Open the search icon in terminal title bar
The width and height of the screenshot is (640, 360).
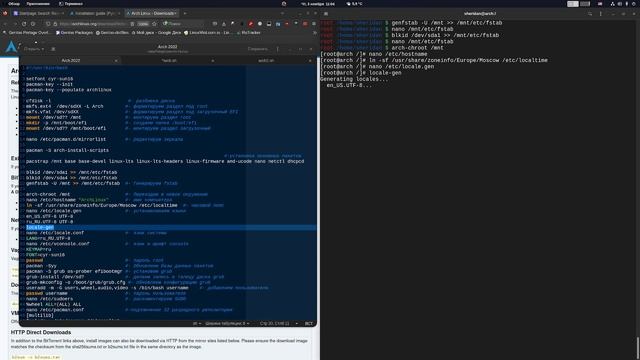coord(590,14)
